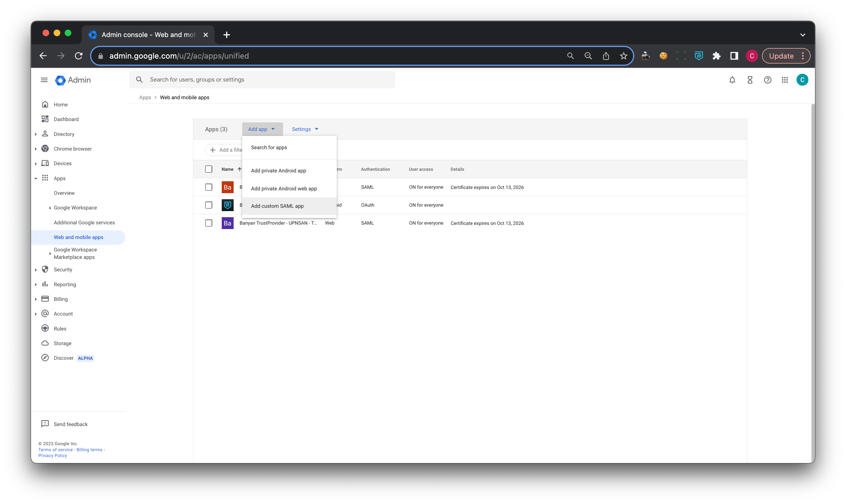Open the Settings dropdown
The width and height of the screenshot is (846, 504).
[305, 129]
